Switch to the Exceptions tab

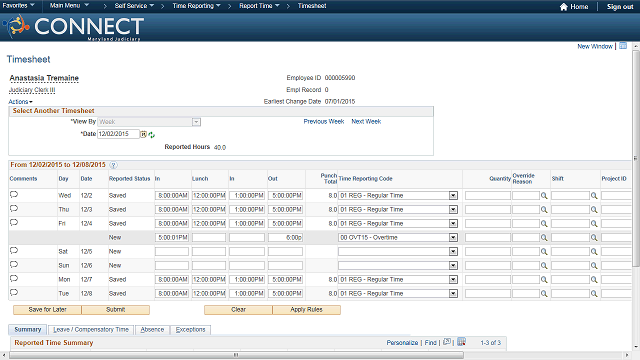(x=191, y=330)
